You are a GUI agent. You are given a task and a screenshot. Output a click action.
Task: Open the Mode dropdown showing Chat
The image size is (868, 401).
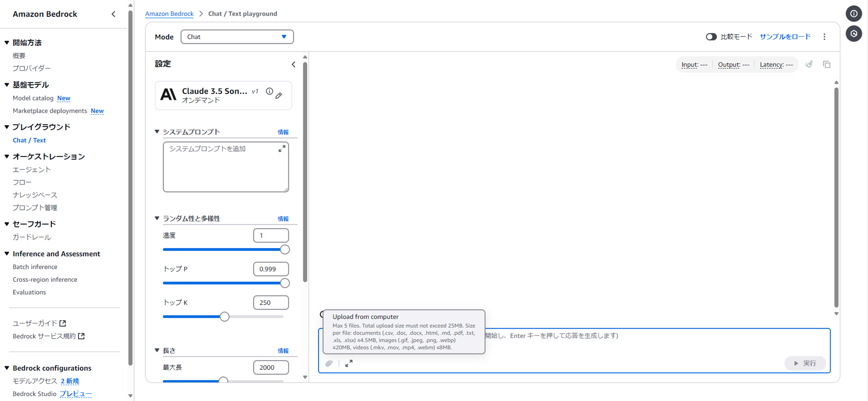(237, 37)
